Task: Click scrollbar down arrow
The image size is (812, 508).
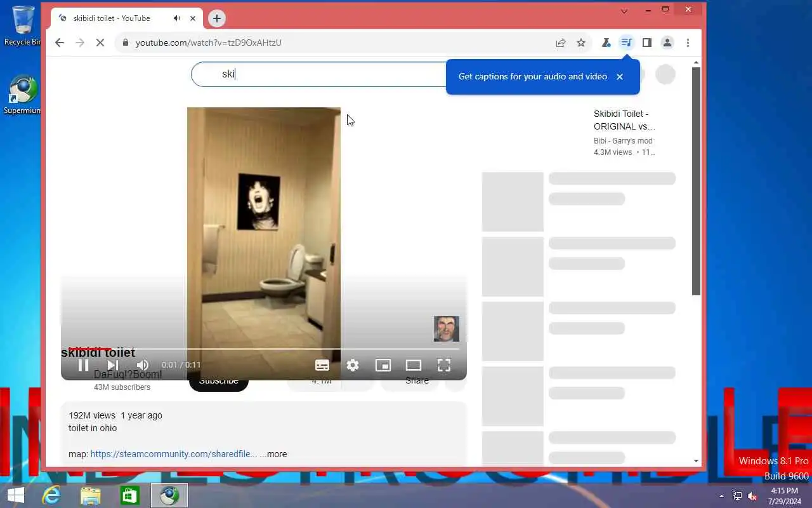Action: click(696, 461)
